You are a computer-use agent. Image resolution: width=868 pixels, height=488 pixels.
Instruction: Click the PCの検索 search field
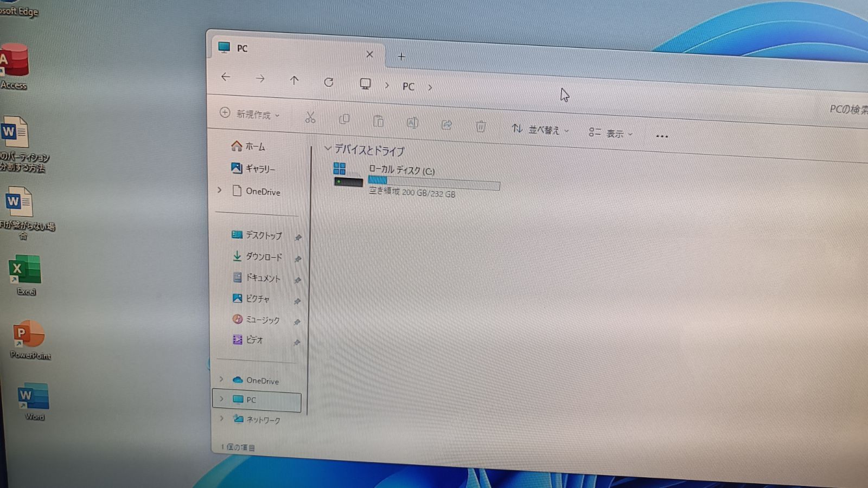pos(849,110)
